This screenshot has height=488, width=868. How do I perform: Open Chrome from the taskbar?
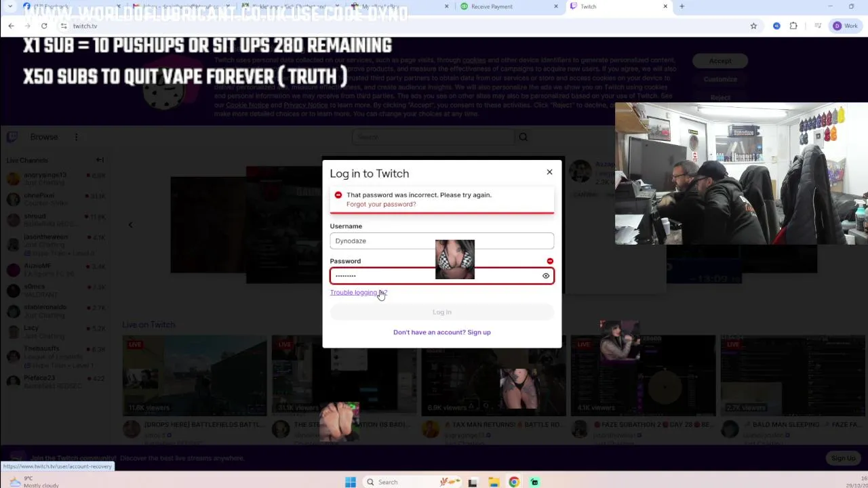click(x=514, y=482)
